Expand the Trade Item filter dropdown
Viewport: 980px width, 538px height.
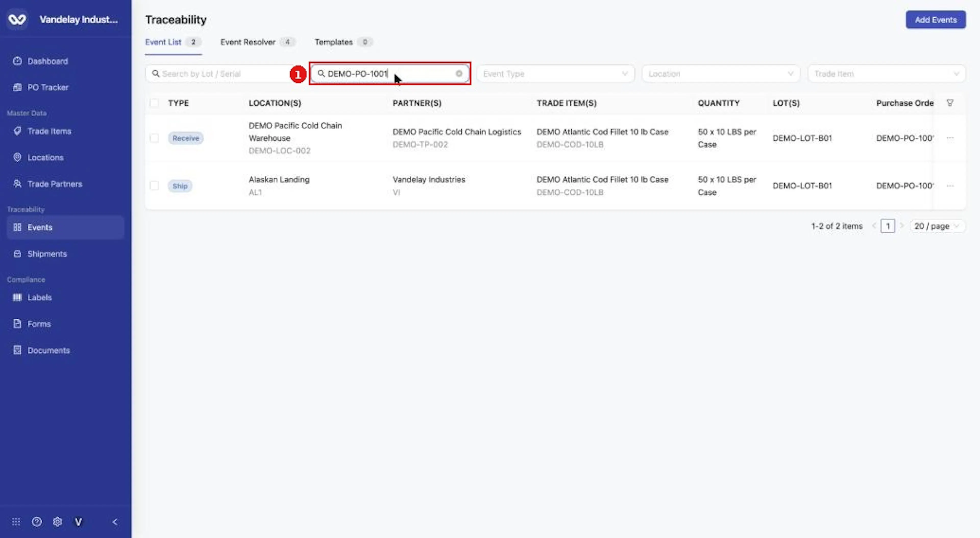point(886,74)
